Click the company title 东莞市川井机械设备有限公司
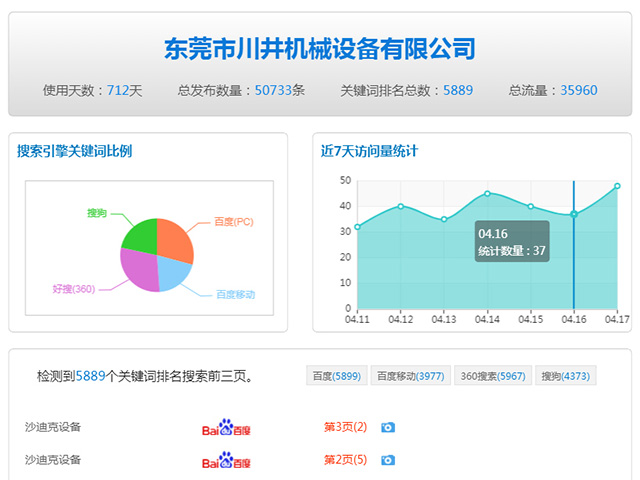 coord(320,49)
